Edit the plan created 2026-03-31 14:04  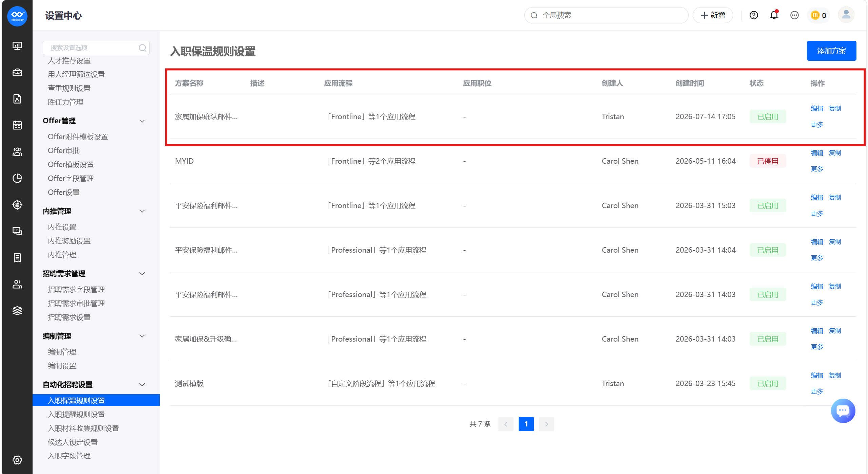pos(817,242)
